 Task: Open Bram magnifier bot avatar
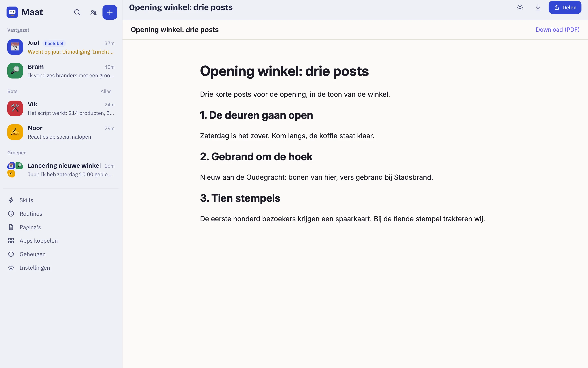pos(15,71)
